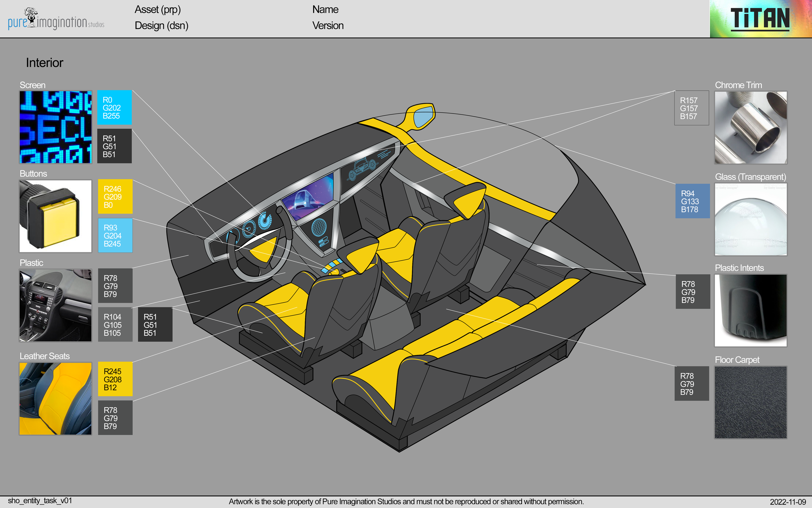Click the Version field in the header

tap(328, 26)
